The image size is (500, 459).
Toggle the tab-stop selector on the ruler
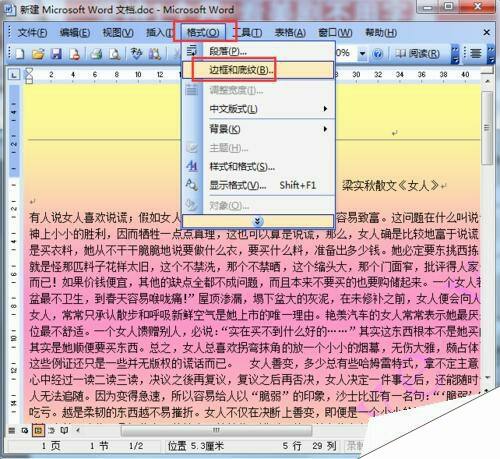[14, 75]
